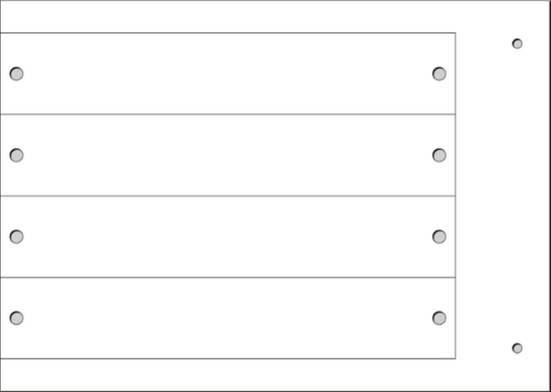Click the left hole in the top panel
Image resolution: width=551 pixels, height=392 pixels.
[16, 74]
